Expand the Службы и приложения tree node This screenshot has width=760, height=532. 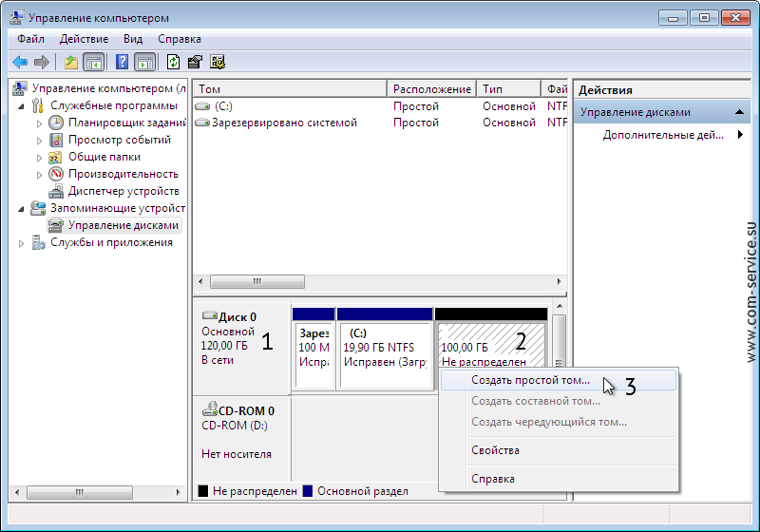click(x=21, y=243)
